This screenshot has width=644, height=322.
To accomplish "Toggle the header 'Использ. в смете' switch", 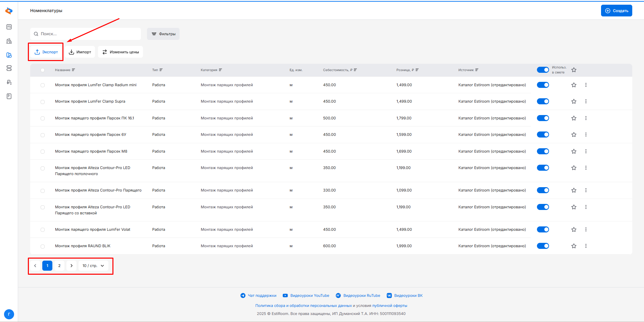I will tap(543, 70).
